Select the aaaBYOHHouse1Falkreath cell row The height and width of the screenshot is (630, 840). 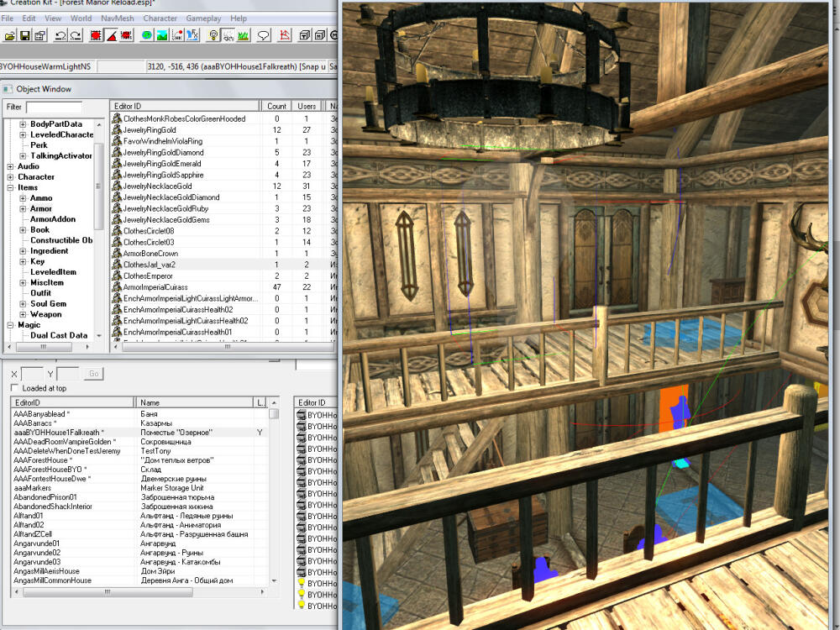pyautogui.click(x=139, y=433)
